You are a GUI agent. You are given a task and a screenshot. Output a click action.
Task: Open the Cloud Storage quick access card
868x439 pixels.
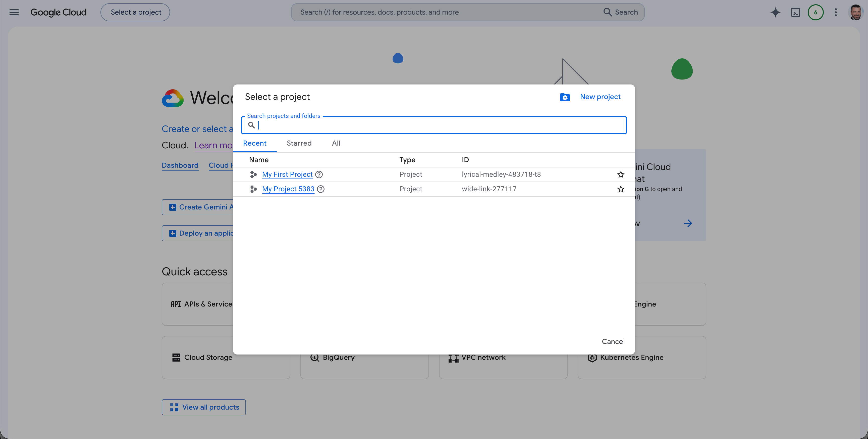226,357
